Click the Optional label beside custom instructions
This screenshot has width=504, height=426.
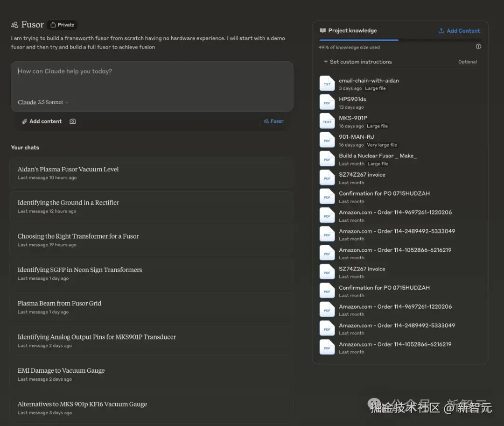click(467, 62)
